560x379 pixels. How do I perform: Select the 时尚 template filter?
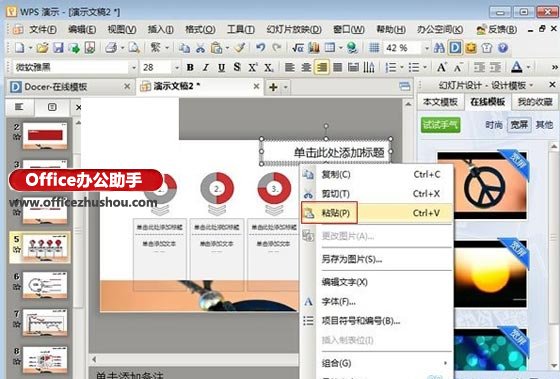[x=494, y=125]
